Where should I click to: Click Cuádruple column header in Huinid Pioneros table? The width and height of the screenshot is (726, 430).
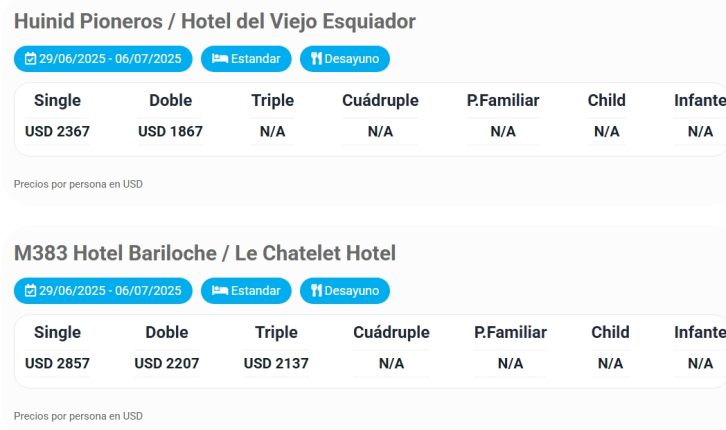point(380,100)
